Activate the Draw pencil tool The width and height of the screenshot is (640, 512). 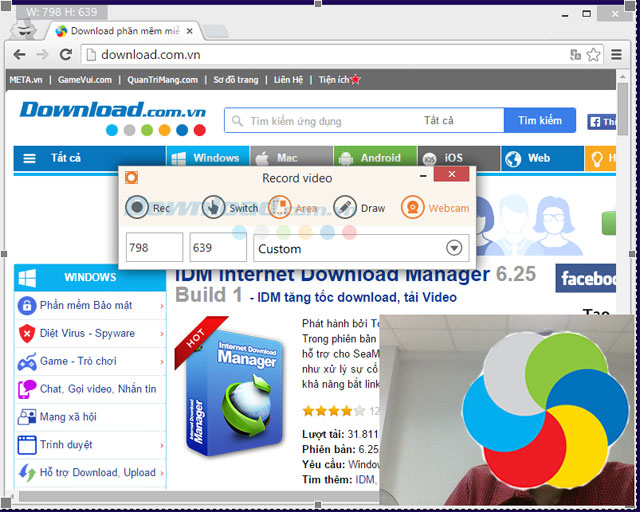[x=359, y=207]
